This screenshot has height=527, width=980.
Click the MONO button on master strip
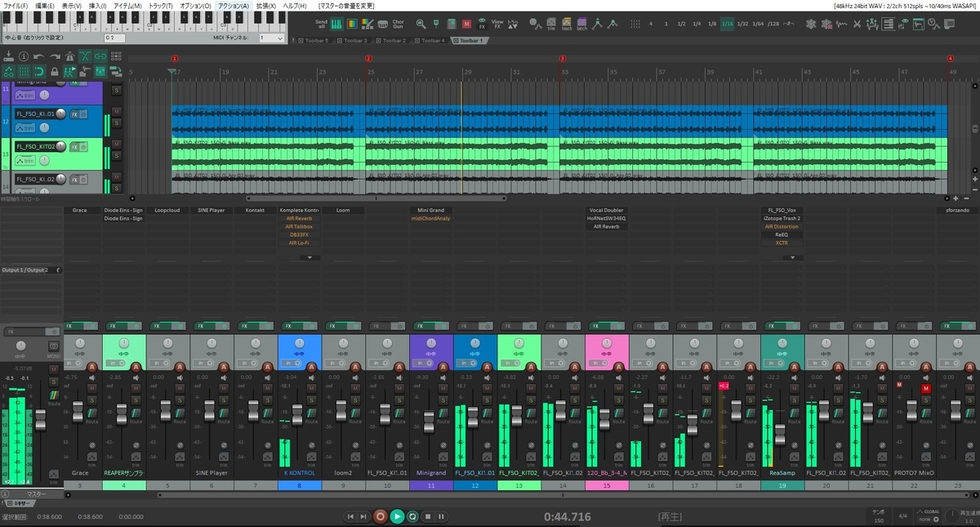[54, 346]
